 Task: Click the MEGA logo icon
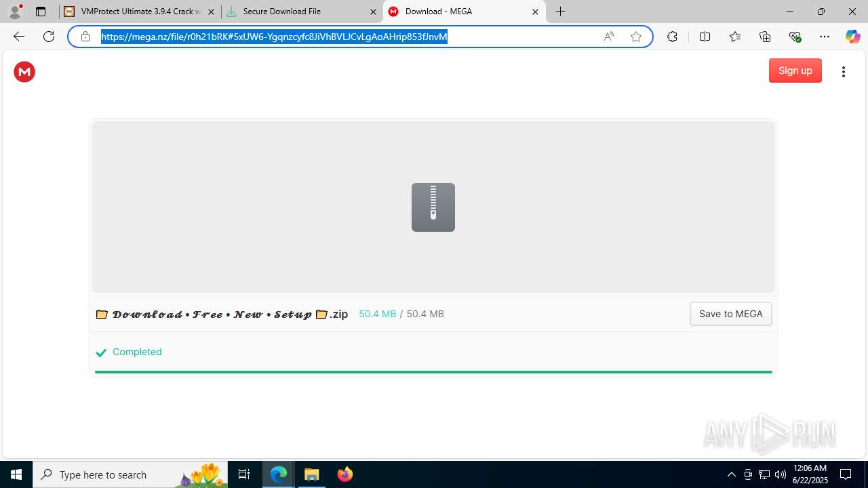click(x=24, y=72)
